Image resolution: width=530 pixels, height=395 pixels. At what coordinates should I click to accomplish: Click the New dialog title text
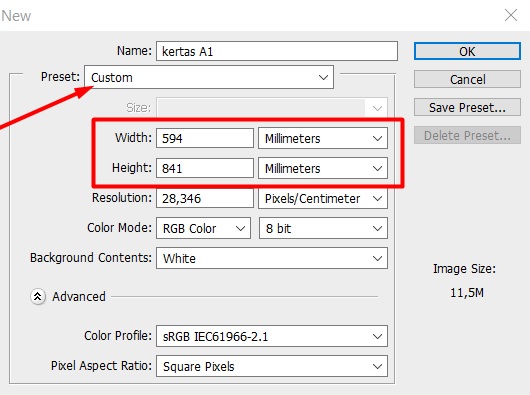[x=16, y=16]
